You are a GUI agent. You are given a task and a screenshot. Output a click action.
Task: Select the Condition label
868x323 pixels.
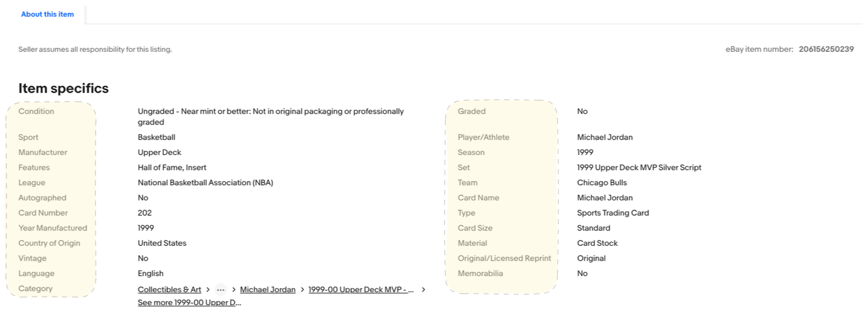coord(36,111)
